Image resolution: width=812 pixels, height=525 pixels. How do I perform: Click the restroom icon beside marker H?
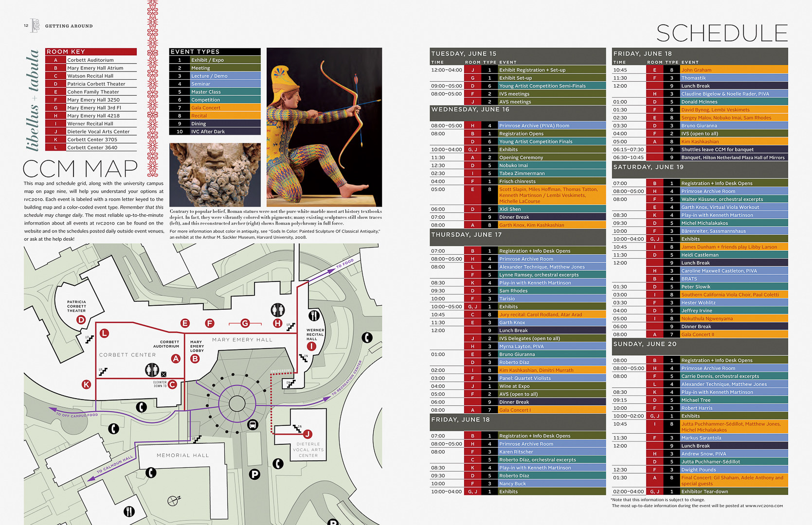(278, 310)
